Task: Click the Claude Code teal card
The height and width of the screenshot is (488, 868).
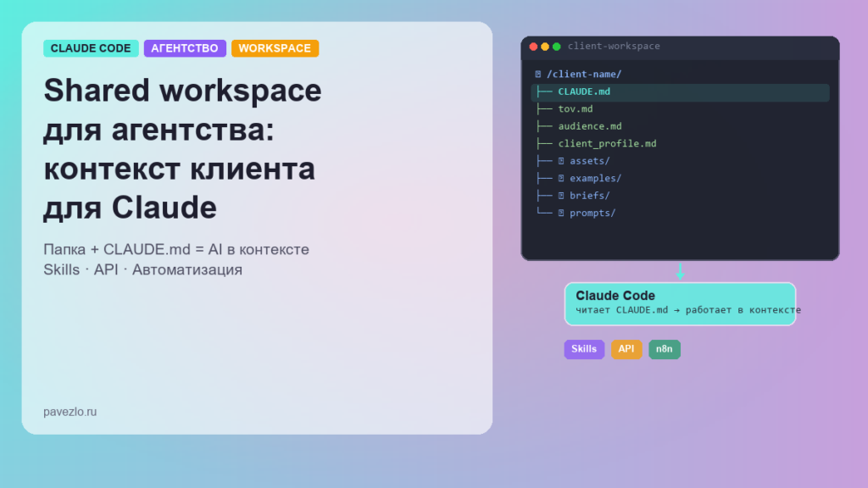Action: 680,304
